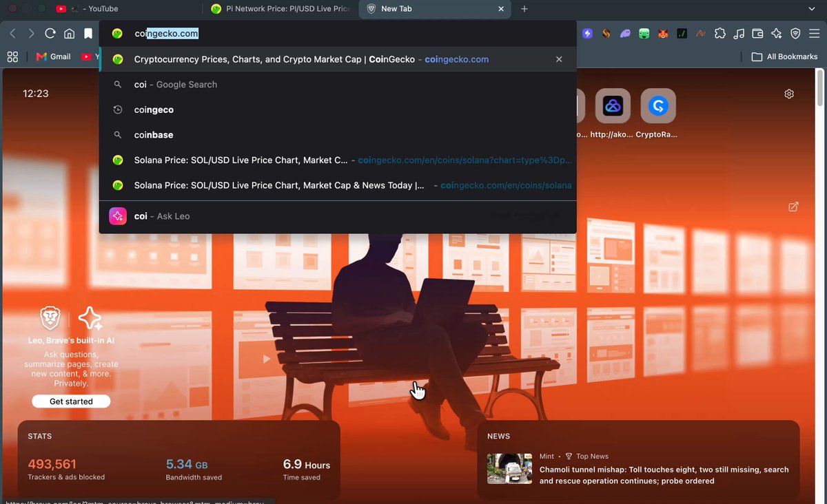Image resolution: width=827 pixels, height=504 pixels.
Task: Open the Gmail bookmark
Action: coord(53,56)
